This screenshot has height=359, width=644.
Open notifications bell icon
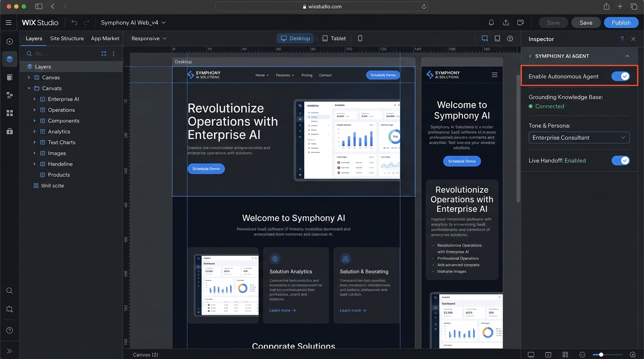[x=491, y=22]
